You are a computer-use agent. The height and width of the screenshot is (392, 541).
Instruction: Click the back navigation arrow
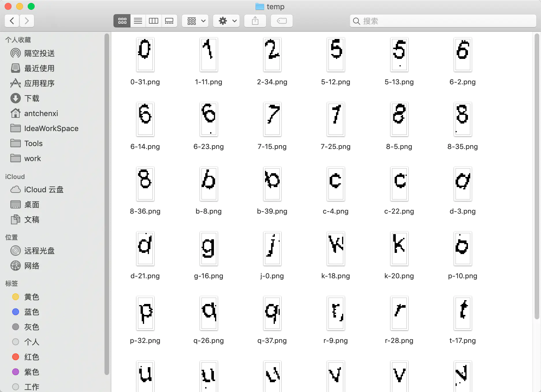pyautogui.click(x=12, y=21)
